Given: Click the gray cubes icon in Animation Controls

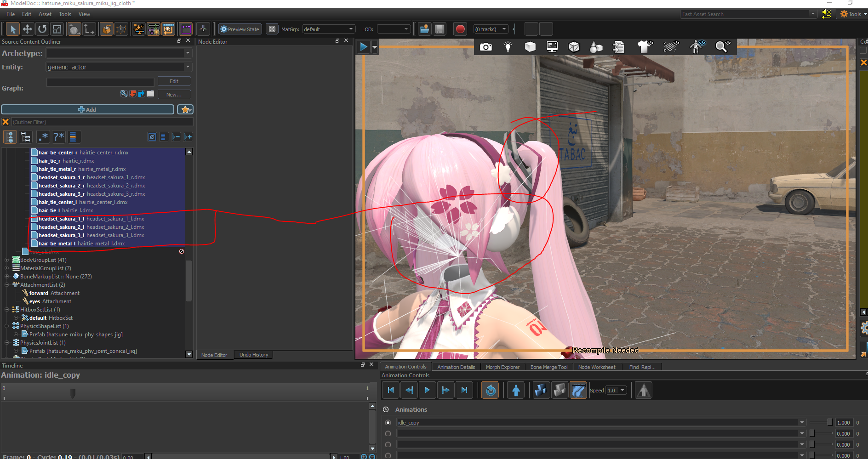Looking at the screenshot, I should point(560,390).
